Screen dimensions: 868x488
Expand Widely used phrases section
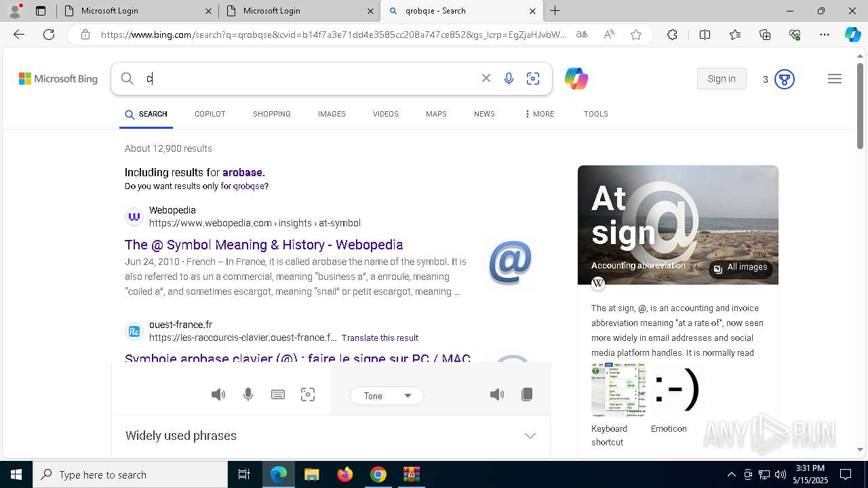[x=331, y=436]
